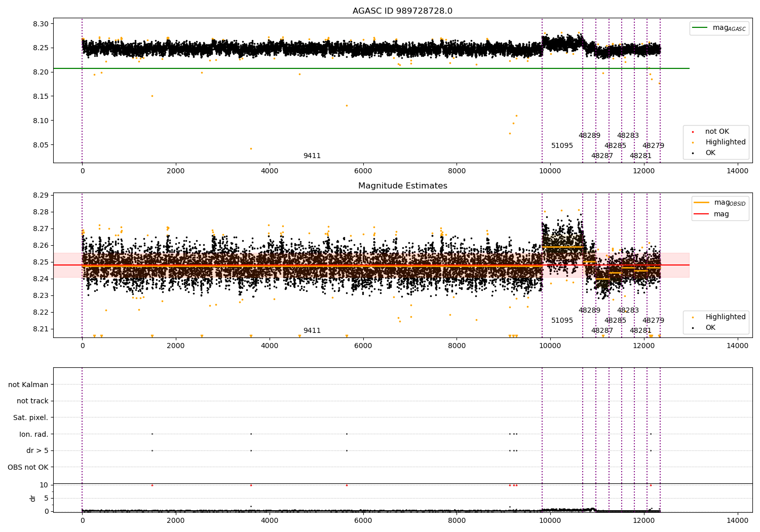Click the 8.30 y-axis tick label

pos(41,24)
